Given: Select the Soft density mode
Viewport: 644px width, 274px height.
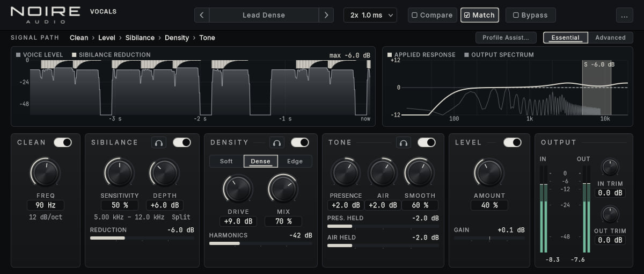Looking at the screenshot, I should click(226, 161).
